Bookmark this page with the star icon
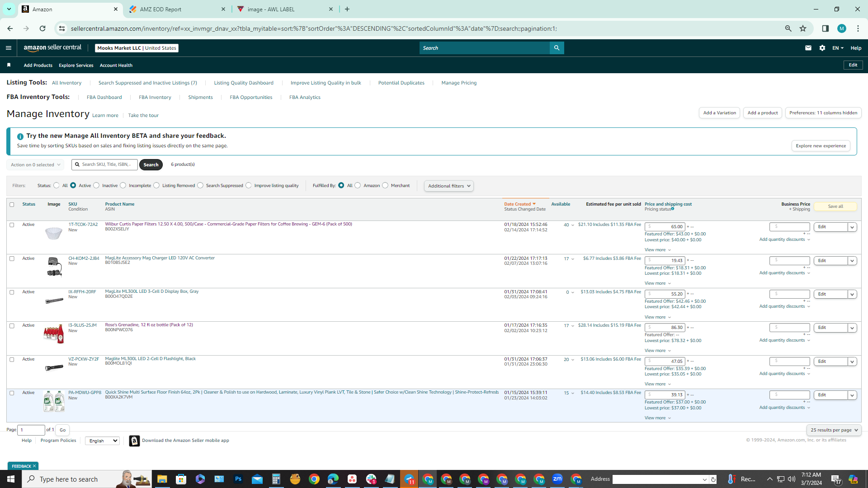Image resolution: width=868 pixels, height=488 pixels. [x=803, y=28]
